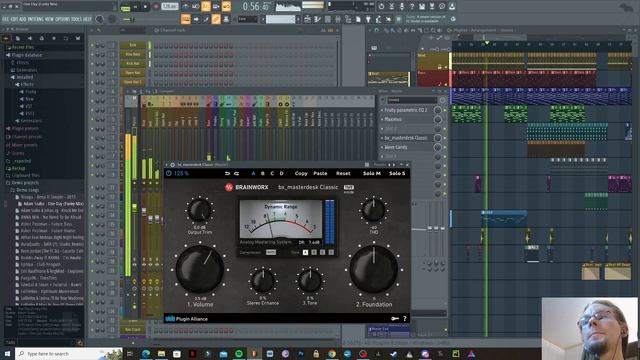640x360 pixels.
Task: Select the Wave Candy effect slot
Action: click(406, 147)
